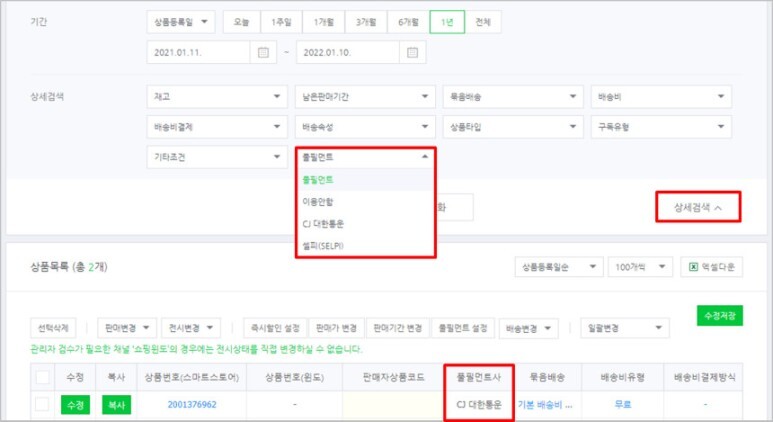Choose the 셀피(SELPI) dropdown option
The width and height of the screenshot is (773, 422).
point(365,246)
